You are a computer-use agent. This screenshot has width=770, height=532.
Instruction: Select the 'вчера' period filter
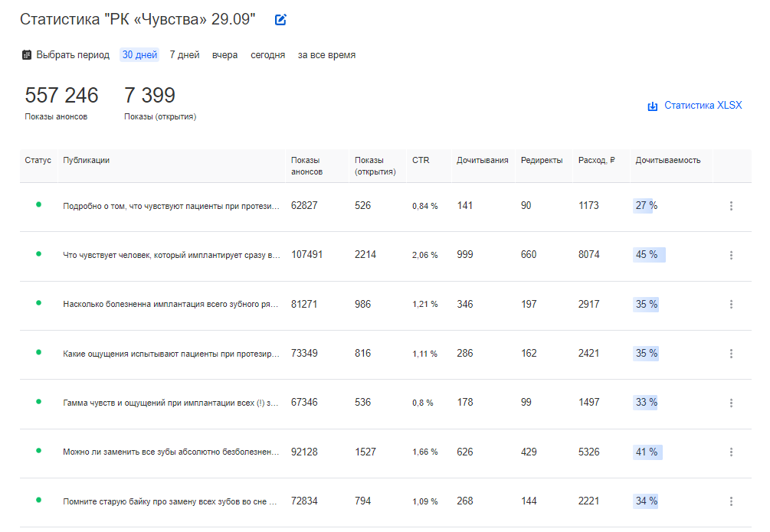pyautogui.click(x=225, y=55)
